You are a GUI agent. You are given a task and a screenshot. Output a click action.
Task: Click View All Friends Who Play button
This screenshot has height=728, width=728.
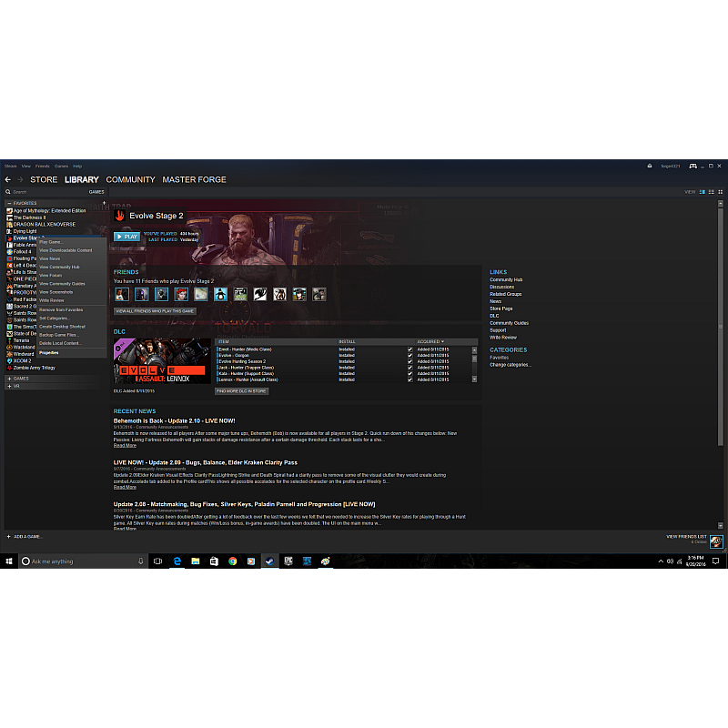(x=155, y=311)
